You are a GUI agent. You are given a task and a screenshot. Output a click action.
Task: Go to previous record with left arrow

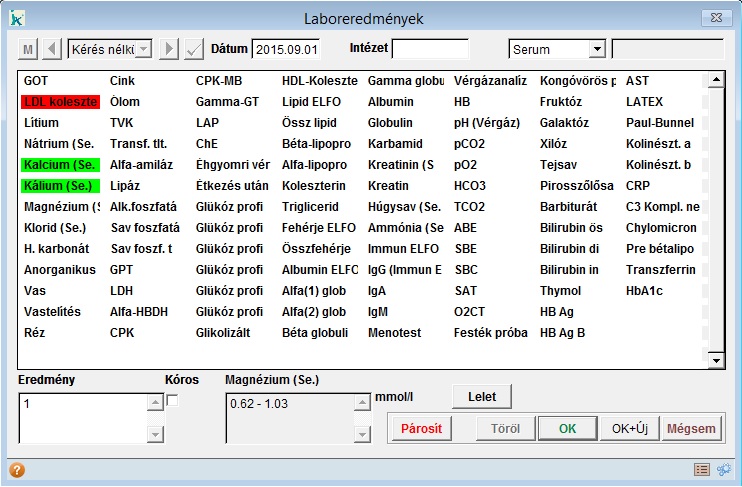click(52, 49)
